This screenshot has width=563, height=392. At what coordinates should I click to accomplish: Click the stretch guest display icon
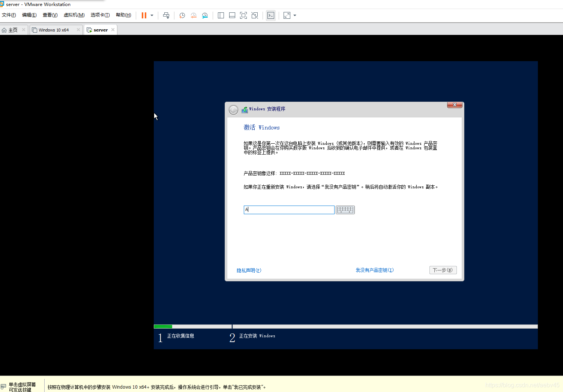point(287,15)
